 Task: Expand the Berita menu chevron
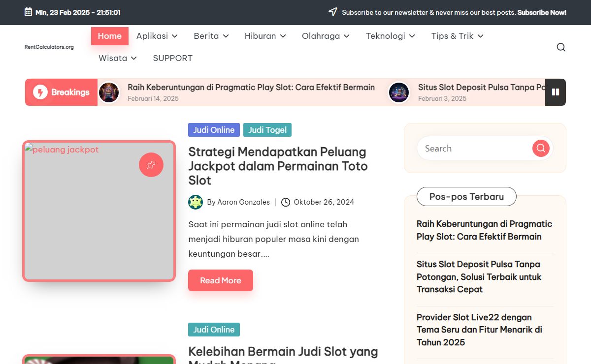coord(226,36)
